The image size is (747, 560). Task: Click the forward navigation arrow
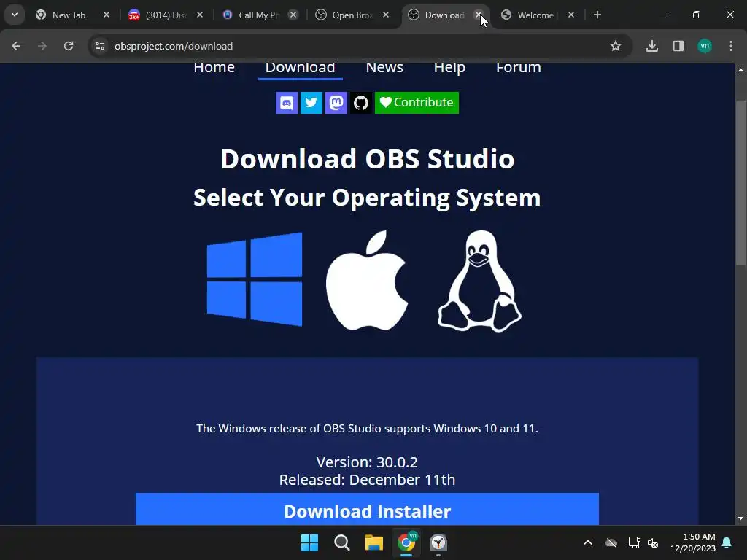click(x=42, y=46)
